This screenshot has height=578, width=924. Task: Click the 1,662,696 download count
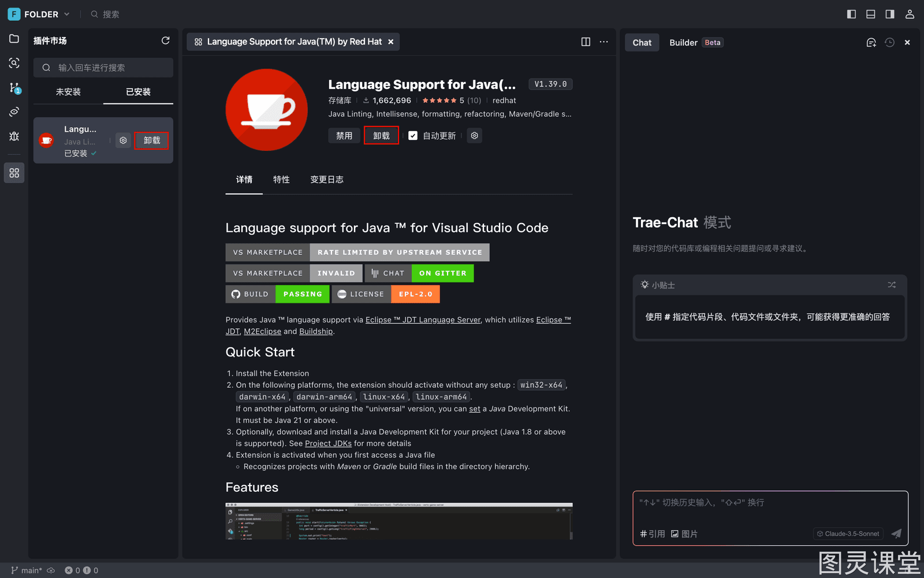(x=387, y=101)
